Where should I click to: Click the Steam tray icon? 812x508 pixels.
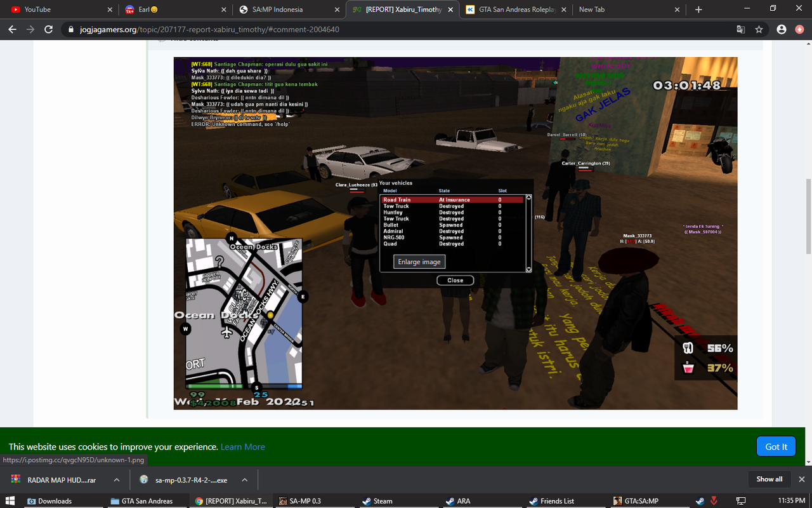[x=699, y=500]
